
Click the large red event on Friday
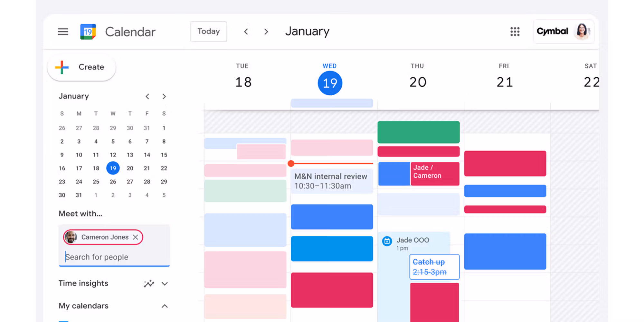tap(505, 164)
